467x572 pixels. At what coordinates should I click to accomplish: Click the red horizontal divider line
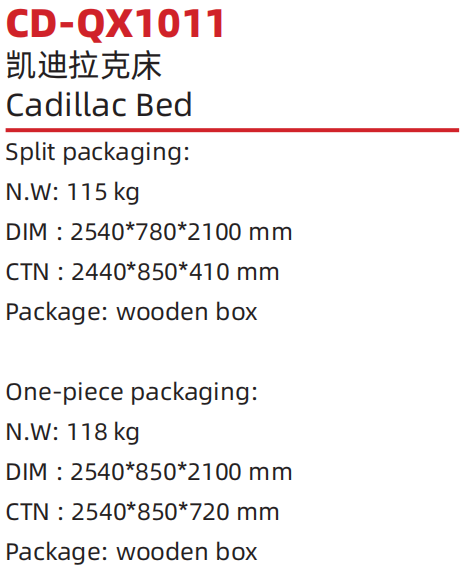pyautogui.click(x=232, y=130)
